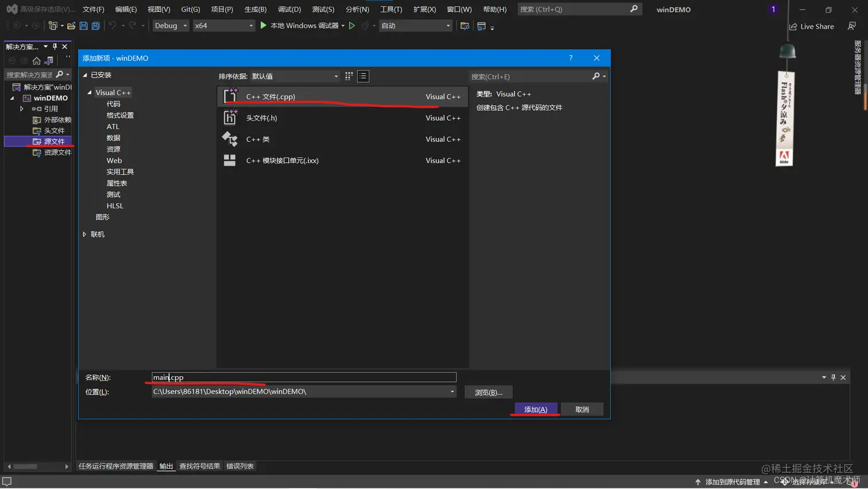The width and height of the screenshot is (868, 489).
Task: Click the help question mark in the dialog
Action: (571, 58)
